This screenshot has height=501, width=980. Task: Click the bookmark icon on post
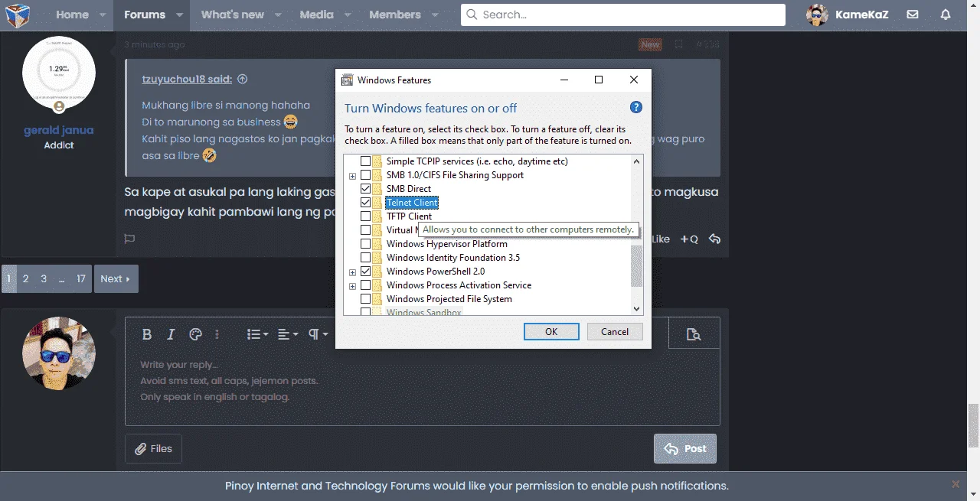tap(678, 44)
